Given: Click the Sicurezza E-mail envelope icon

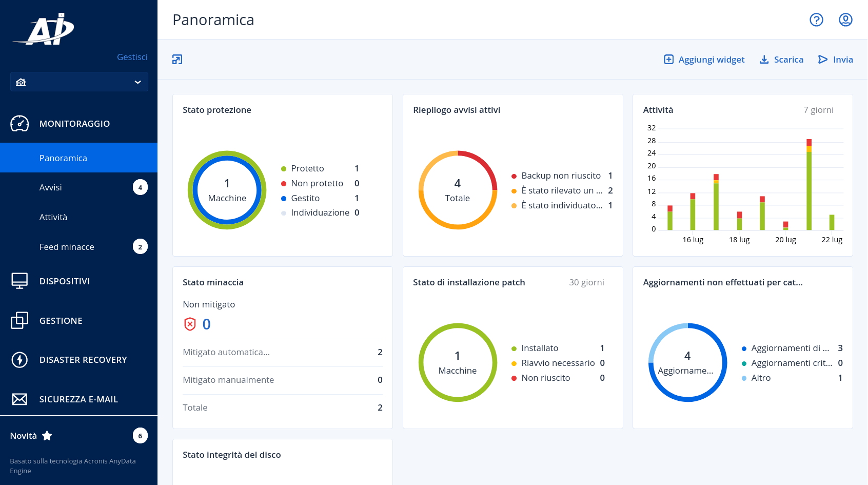Looking at the screenshot, I should (19, 399).
